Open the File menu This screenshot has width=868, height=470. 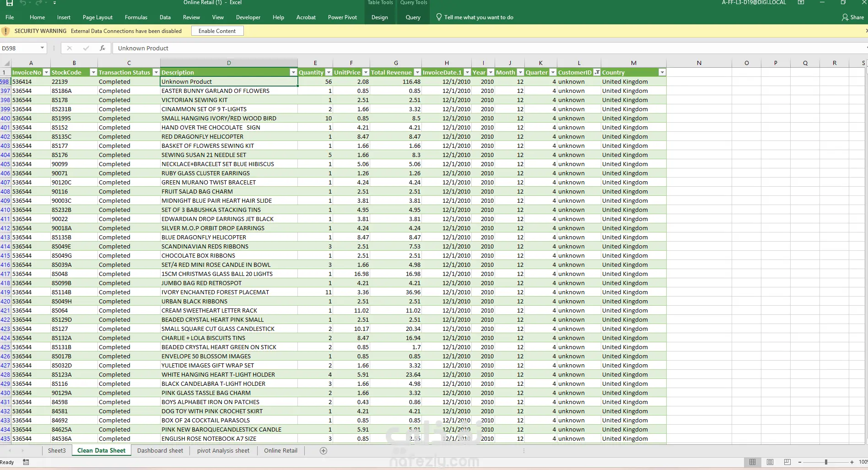pyautogui.click(x=10, y=17)
